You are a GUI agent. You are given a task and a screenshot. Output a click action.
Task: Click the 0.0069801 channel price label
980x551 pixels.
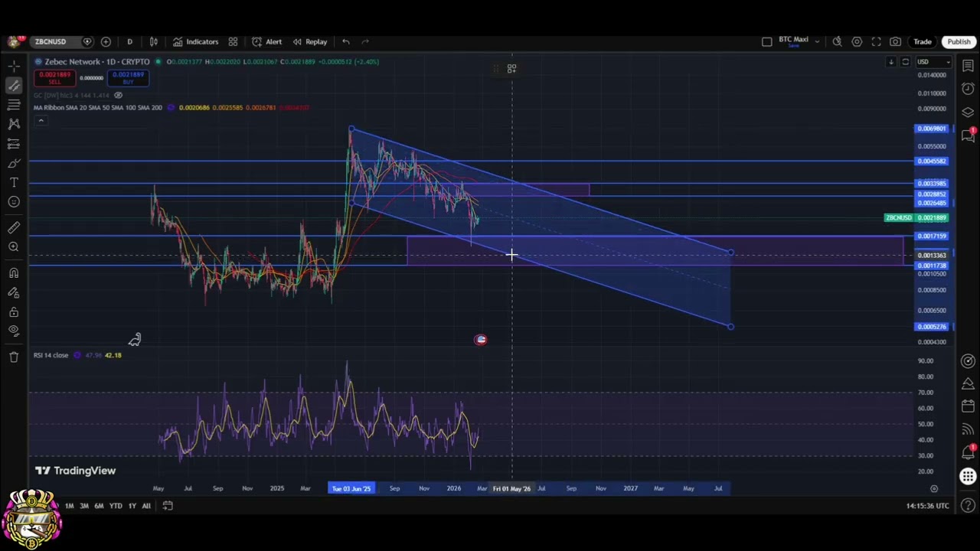click(932, 129)
